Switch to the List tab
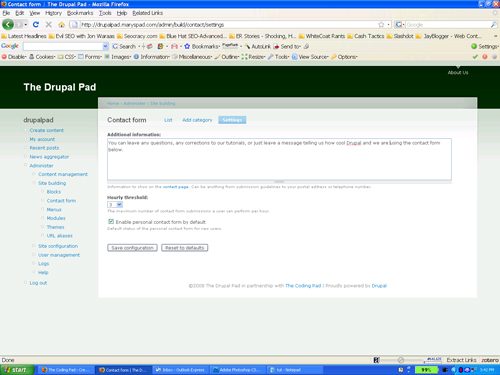Viewport: 500px width, 375px height. click(168, 120)
